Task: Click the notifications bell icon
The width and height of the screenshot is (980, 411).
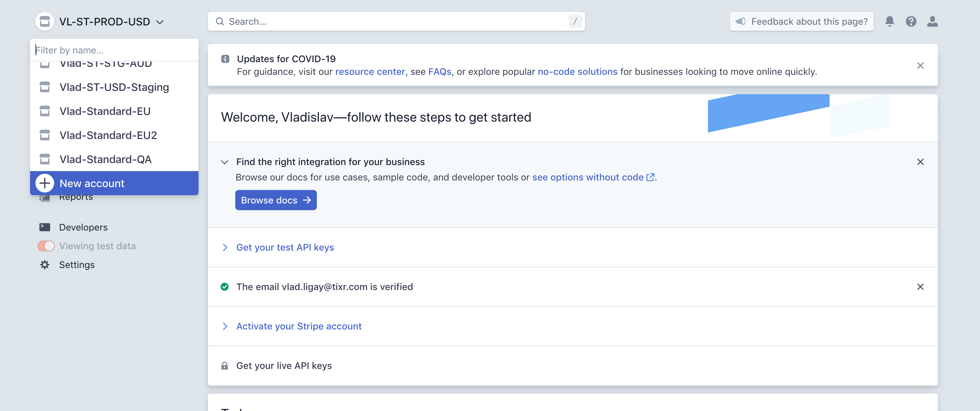Action: click(889, 21)
